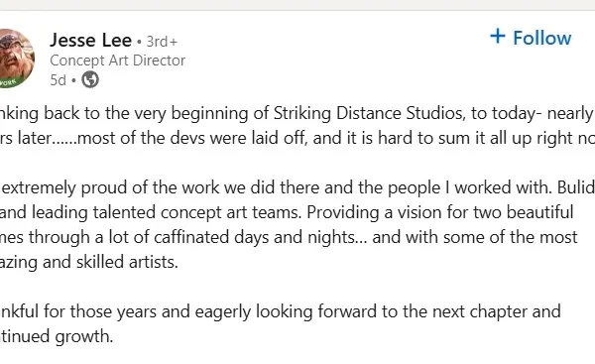
Task: Open the Jesse Lee profile name link
Action: (x=90, y=40)
